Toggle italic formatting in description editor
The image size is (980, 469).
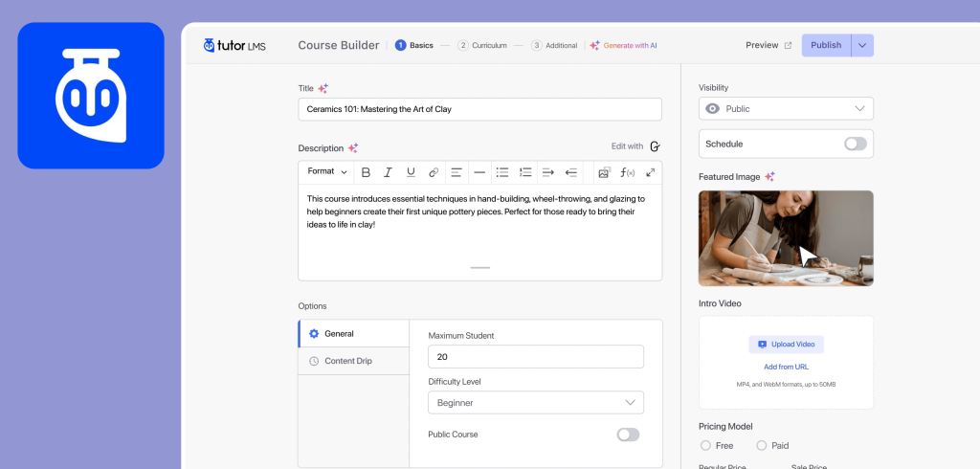388,172
